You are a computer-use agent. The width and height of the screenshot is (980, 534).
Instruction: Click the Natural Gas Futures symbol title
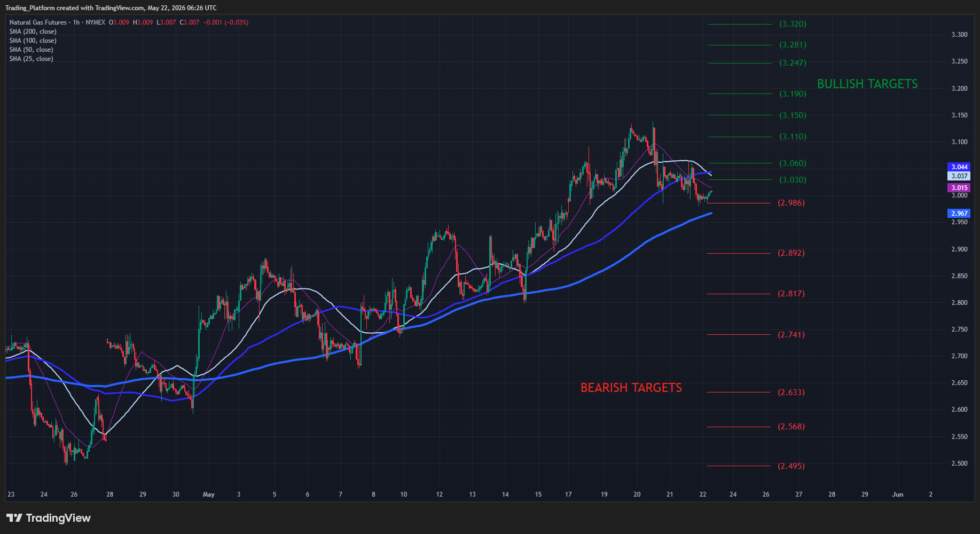pyautogui.click(x=38, y=22)
